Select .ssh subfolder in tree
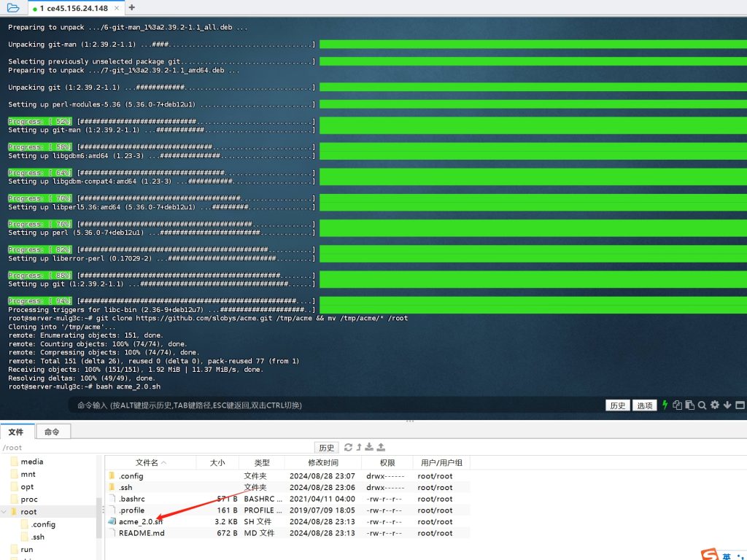 point(38,537)
